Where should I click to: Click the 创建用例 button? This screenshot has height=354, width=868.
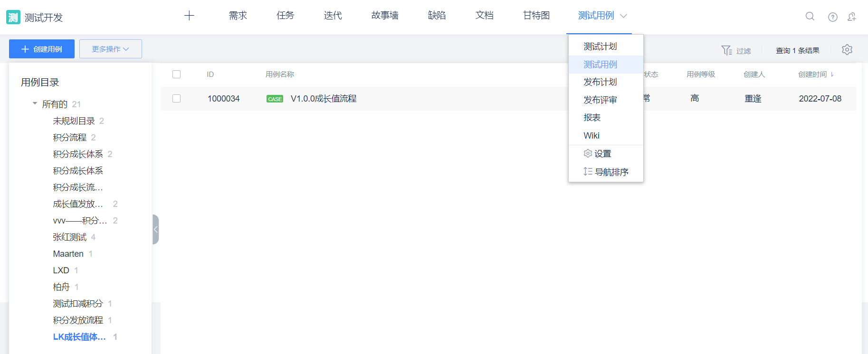(x=42, y=49)
